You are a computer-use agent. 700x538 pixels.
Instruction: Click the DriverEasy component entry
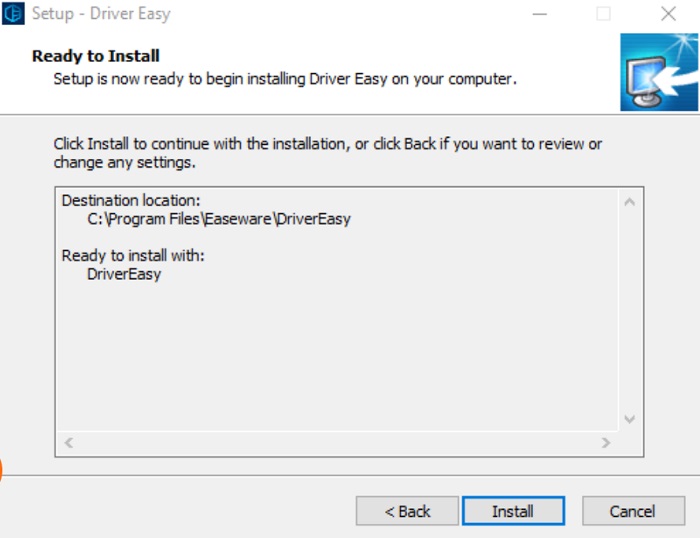pyautogui.click(x=124, y=274)
